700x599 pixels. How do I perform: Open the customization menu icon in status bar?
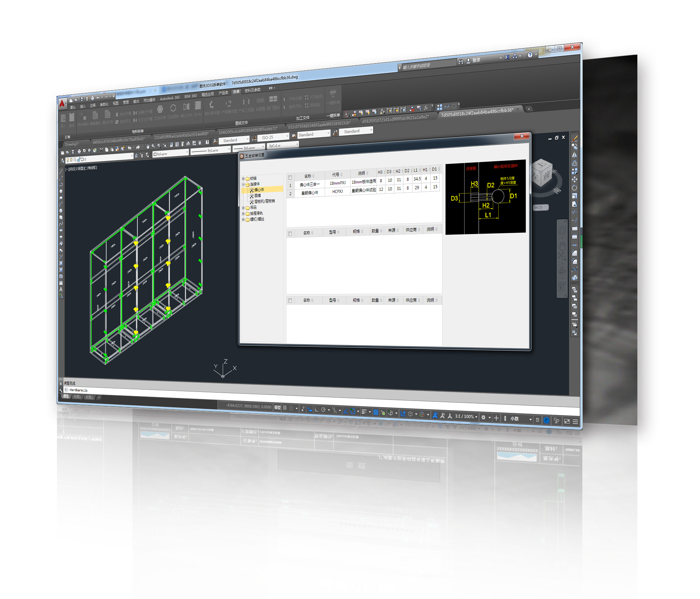click(x=575, y=421)
